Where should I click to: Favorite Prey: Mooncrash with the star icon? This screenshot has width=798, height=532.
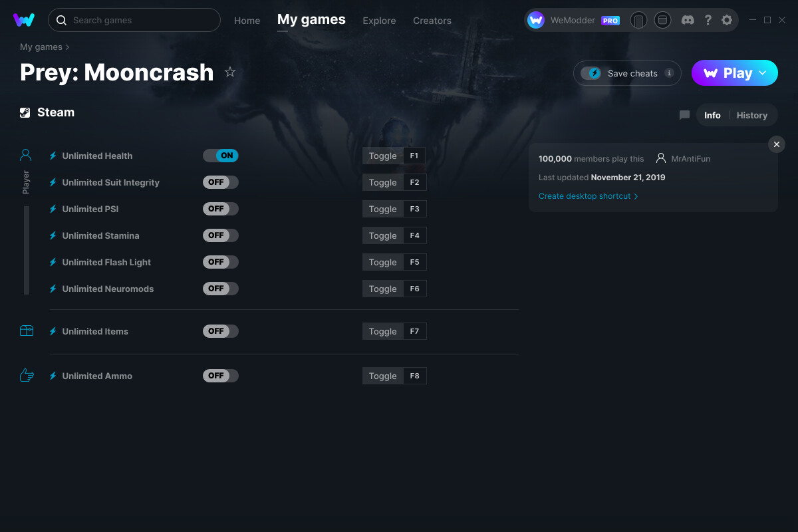pos(230,72)
